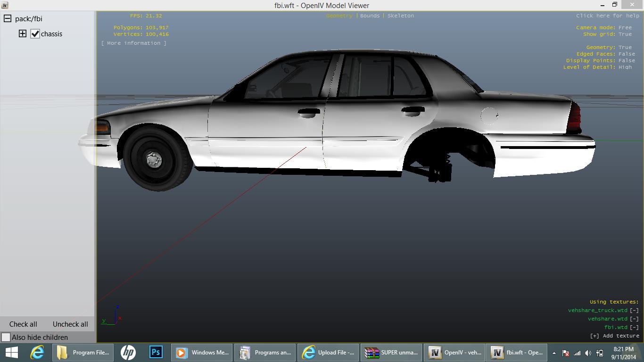The width and height of the screenshot is (644, 362).
Task: Switch to OpenIV main window in taskbar
Action: 455,353
